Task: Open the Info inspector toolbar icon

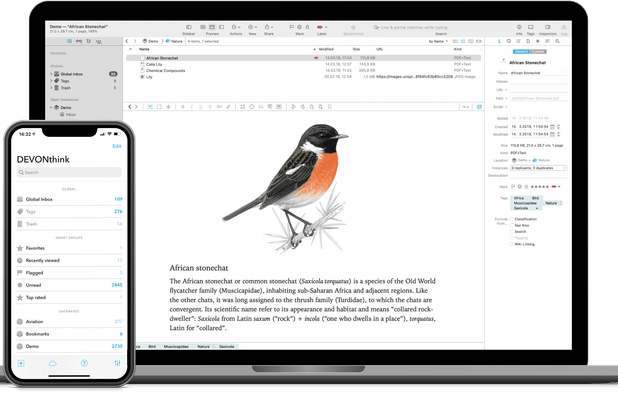Action: pyautogui.click(x=519, y=27)
